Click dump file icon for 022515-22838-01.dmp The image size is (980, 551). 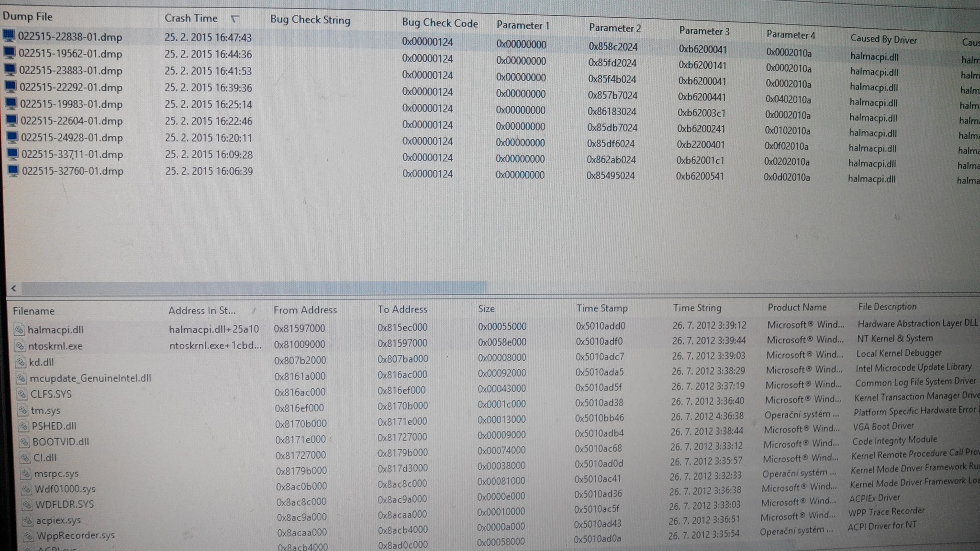click(9, 35)
